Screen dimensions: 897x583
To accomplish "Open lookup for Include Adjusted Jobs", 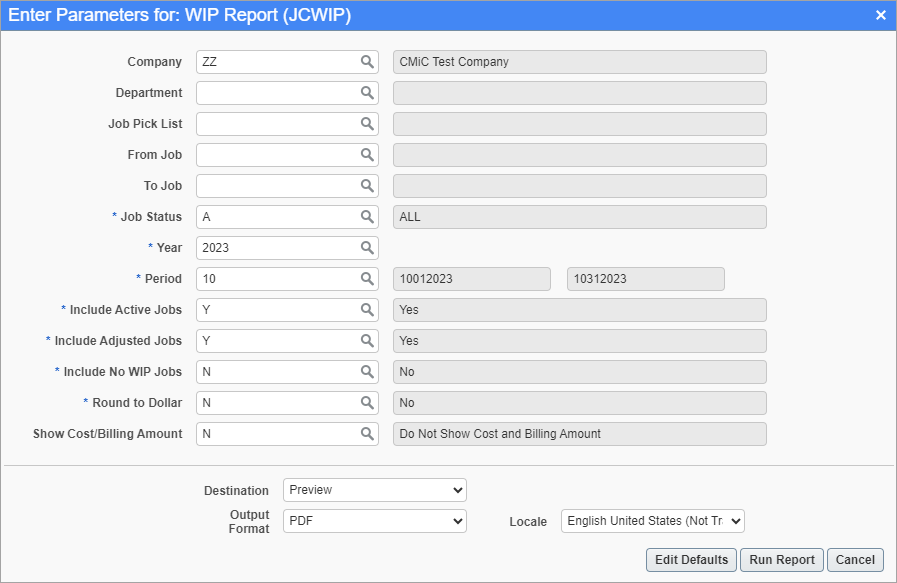I will [x=367, y=340].
